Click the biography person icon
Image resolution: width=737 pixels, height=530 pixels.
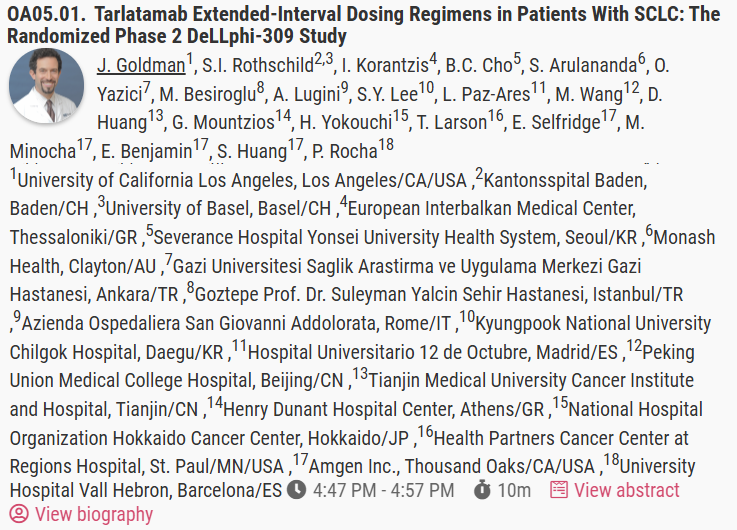[19, 514]
